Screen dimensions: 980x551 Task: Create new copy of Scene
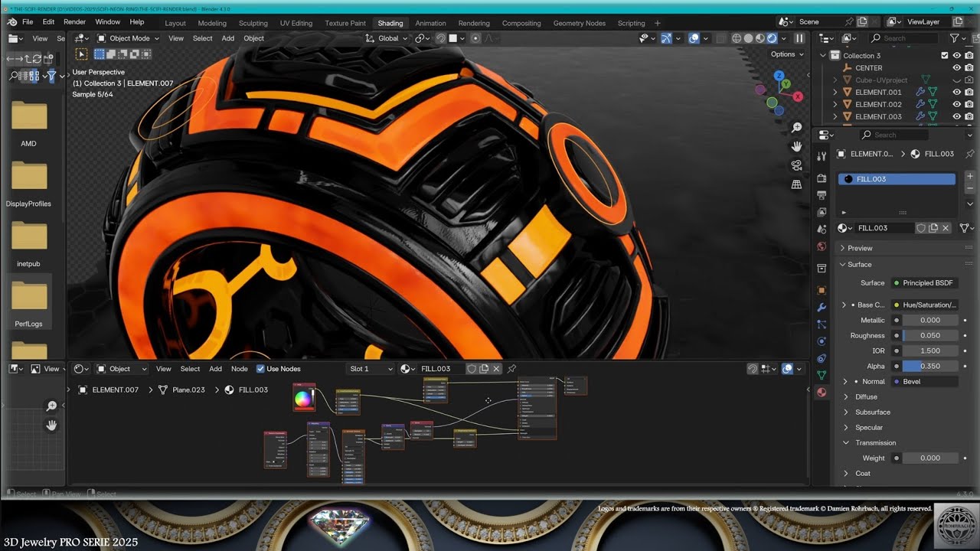click(x=863, y=22)
